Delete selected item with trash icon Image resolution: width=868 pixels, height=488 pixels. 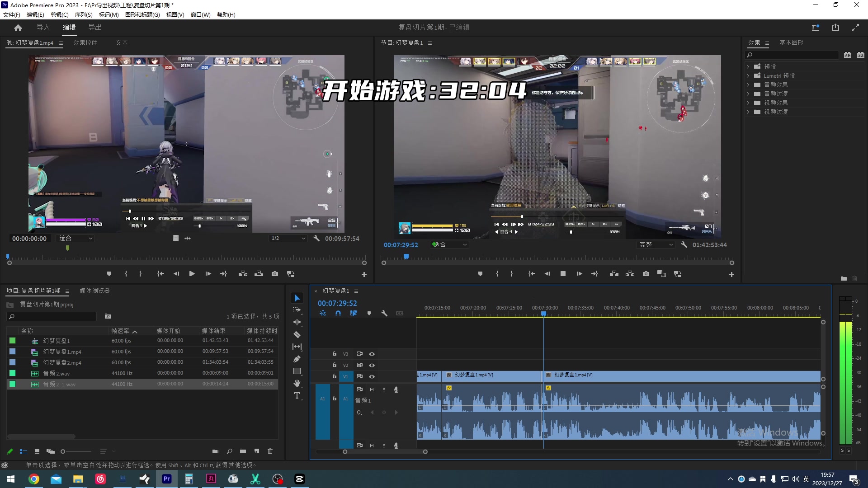[x=270, y=451]
